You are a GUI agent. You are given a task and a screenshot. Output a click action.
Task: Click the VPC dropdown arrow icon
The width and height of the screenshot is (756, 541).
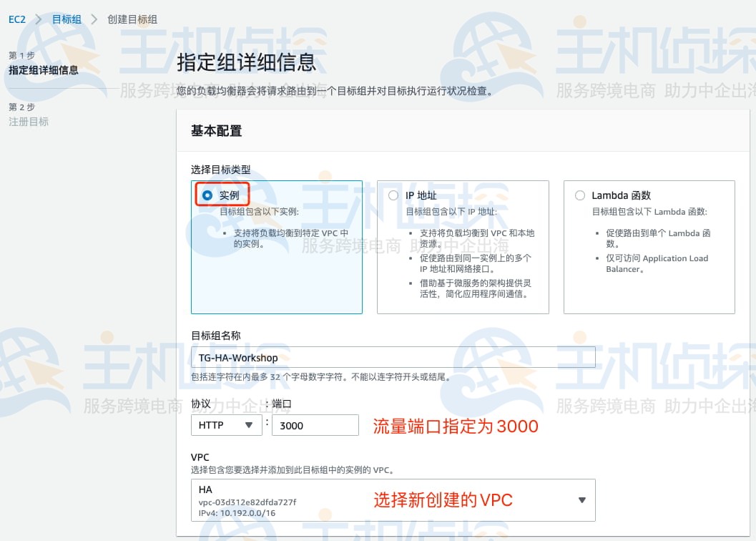(581, 500)
